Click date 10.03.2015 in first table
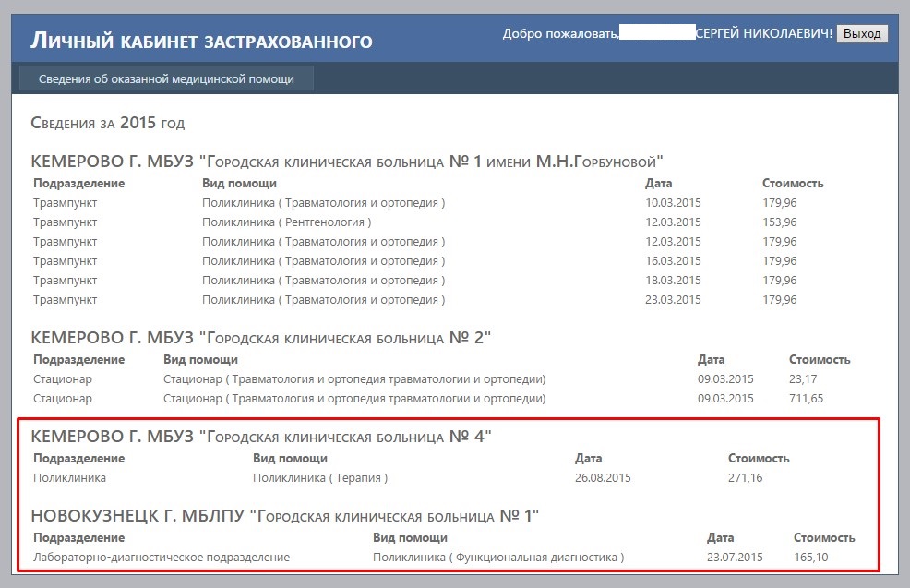Viewport: 910px width, 588px height. point(673,203)
